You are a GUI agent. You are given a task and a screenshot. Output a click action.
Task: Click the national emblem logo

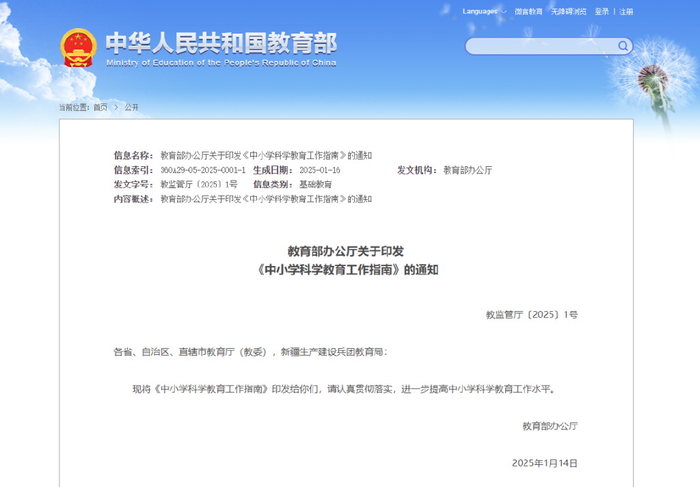point(79,48)
